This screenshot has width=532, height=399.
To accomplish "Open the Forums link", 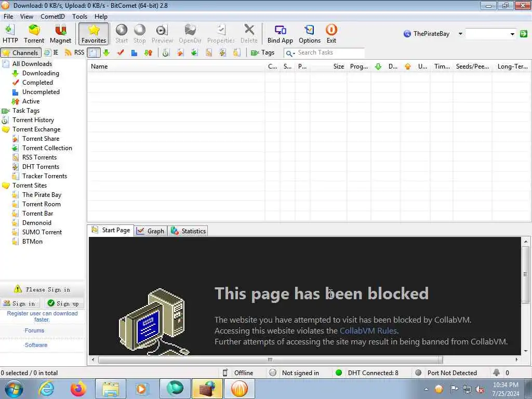I will tap(34, 330).
